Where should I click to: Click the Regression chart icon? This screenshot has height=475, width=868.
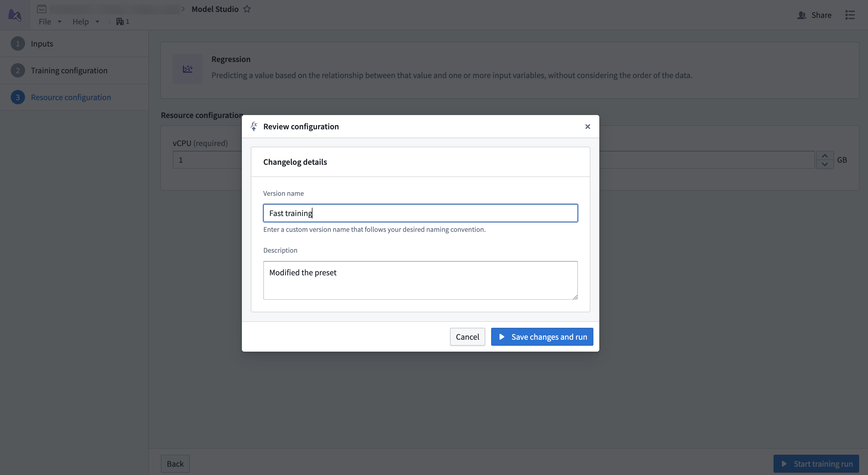pos(188,69)
